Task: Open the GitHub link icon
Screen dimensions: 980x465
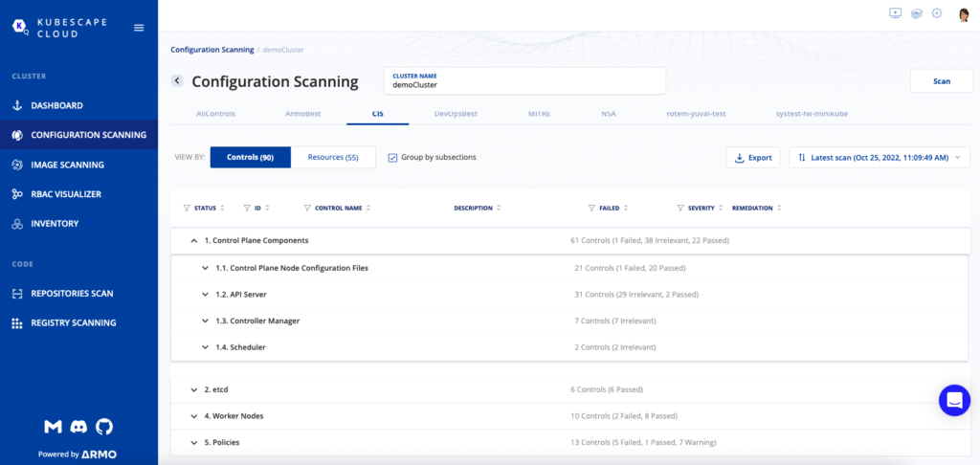Action: tap(103, 427)
